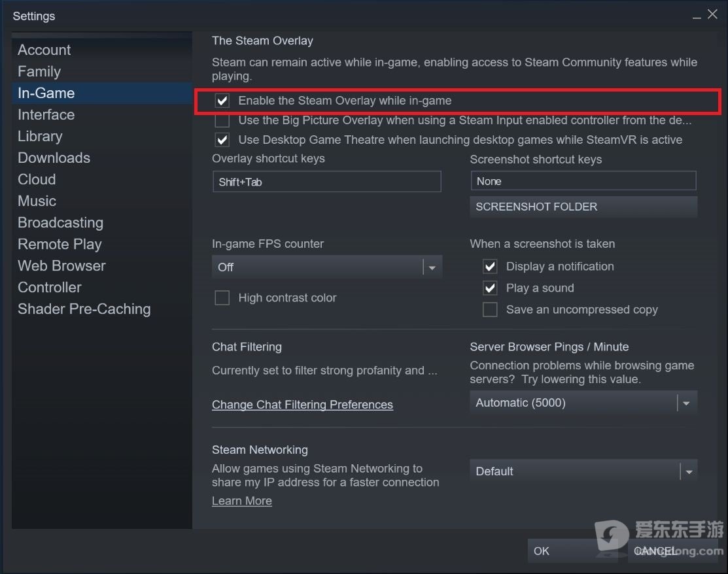Open Broadcasting settings
Viewport: 728px width, 574px height.
point(60,223)
